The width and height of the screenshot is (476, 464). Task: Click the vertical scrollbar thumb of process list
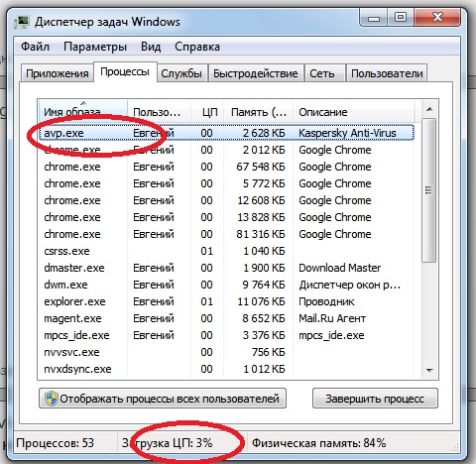429,190
